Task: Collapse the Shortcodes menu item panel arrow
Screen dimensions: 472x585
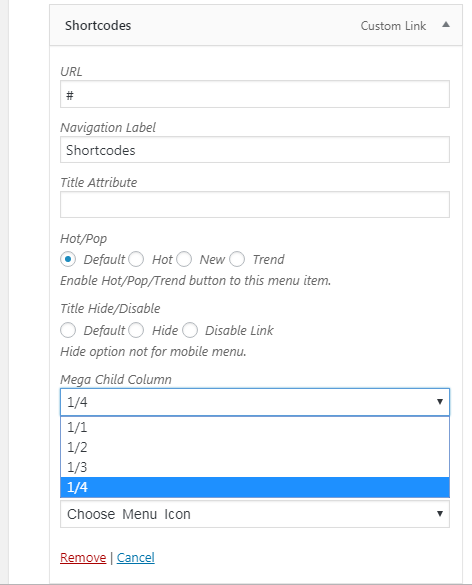Action: tap(446, 25)
